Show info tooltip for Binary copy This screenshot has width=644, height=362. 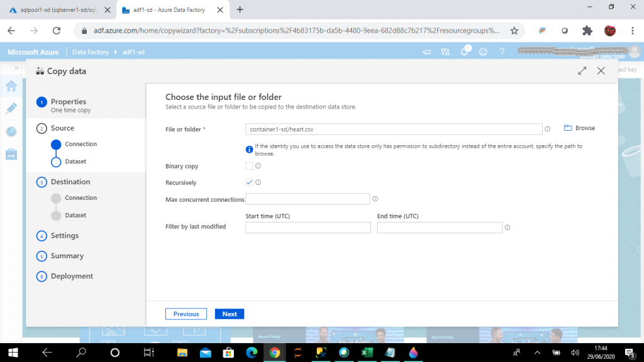tap(258, 166)
